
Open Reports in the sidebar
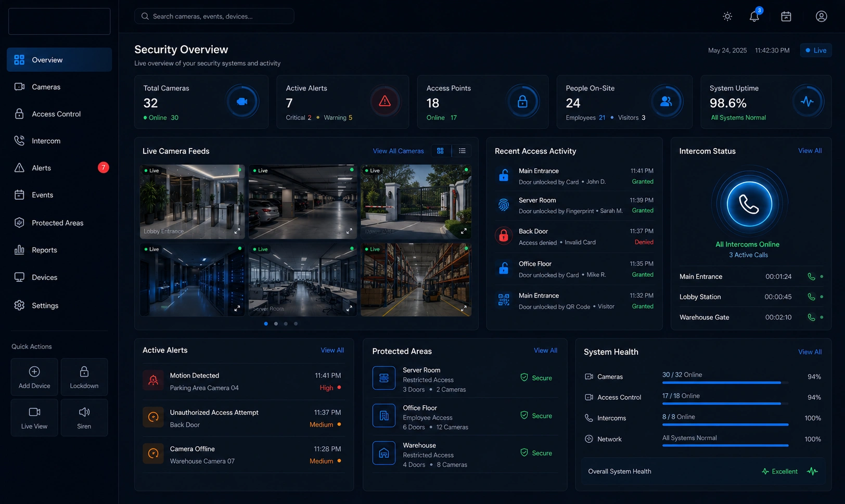pyautogui.click(x=59, y=250)
